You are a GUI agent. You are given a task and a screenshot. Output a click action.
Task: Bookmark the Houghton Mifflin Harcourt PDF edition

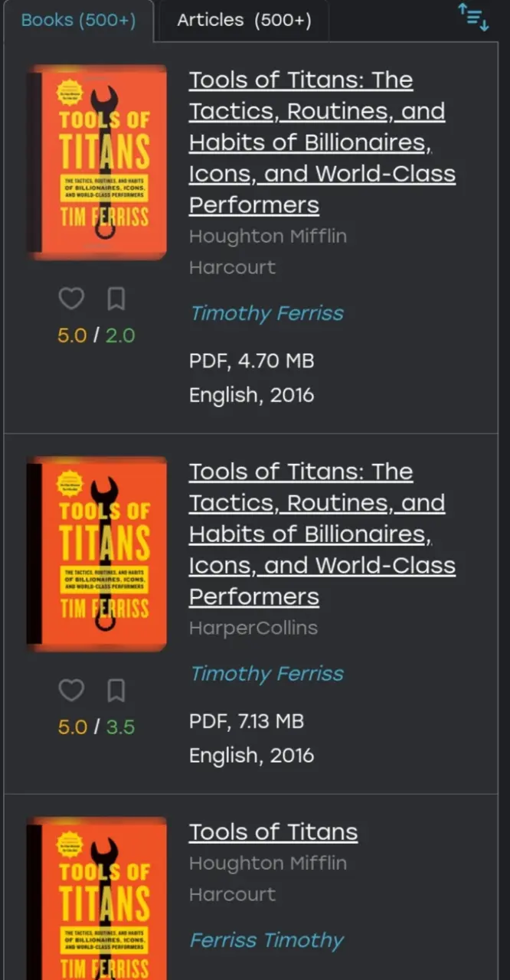[x=116, y=299]
